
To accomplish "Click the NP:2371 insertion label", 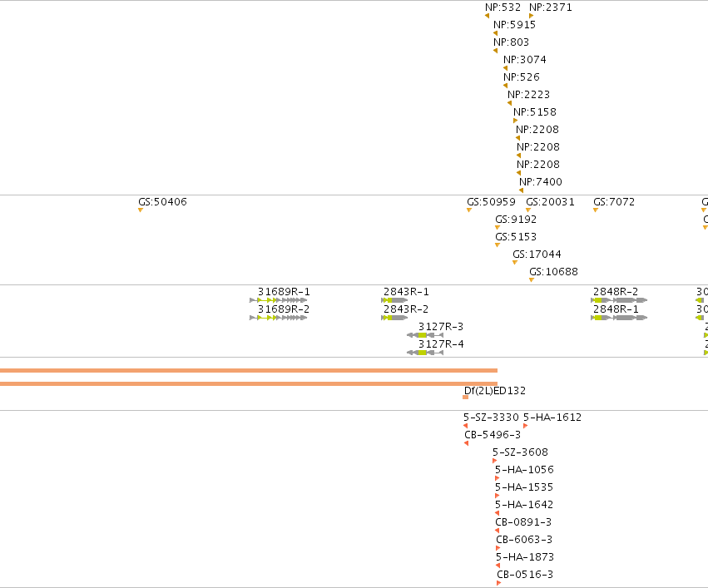I will click(x=551, y=7).
